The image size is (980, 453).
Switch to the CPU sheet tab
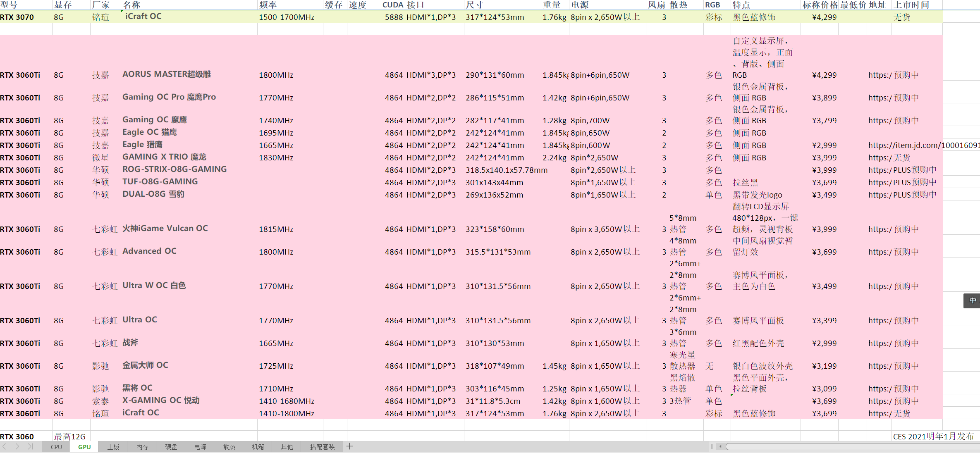point(56,447)
